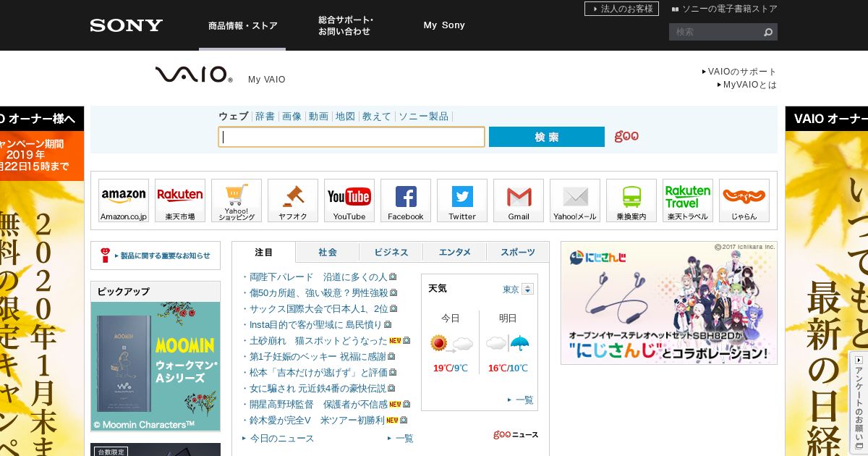The width and height of the screenshot is (868, 456).
Task: Open the アンケートのお願い side tab
Action: pyautogui.click(x=859, y=402)
